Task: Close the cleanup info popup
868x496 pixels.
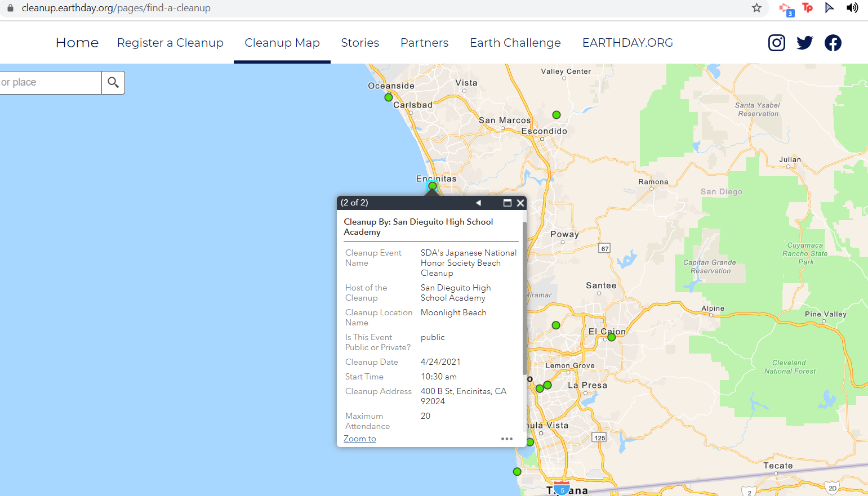Action: click(x=520, y=203)
